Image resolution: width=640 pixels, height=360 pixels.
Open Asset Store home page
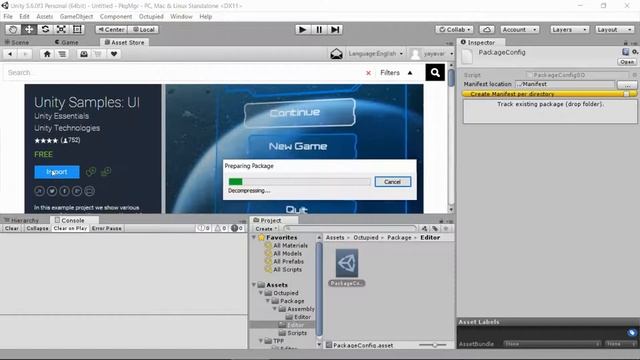pyautogui.click(x=47, y=54)
